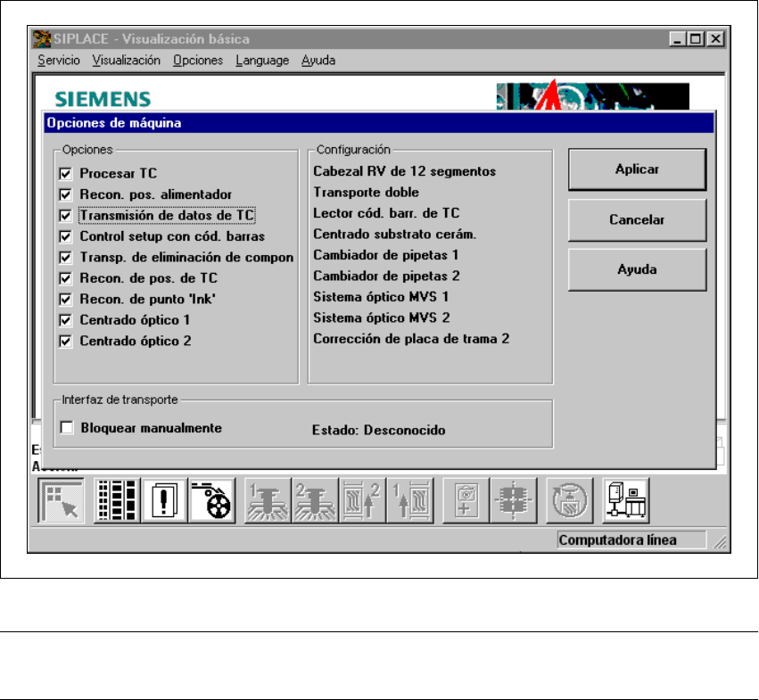759x700 pixels.
Task: Open the line computer station icon
Action: [626, 500]
